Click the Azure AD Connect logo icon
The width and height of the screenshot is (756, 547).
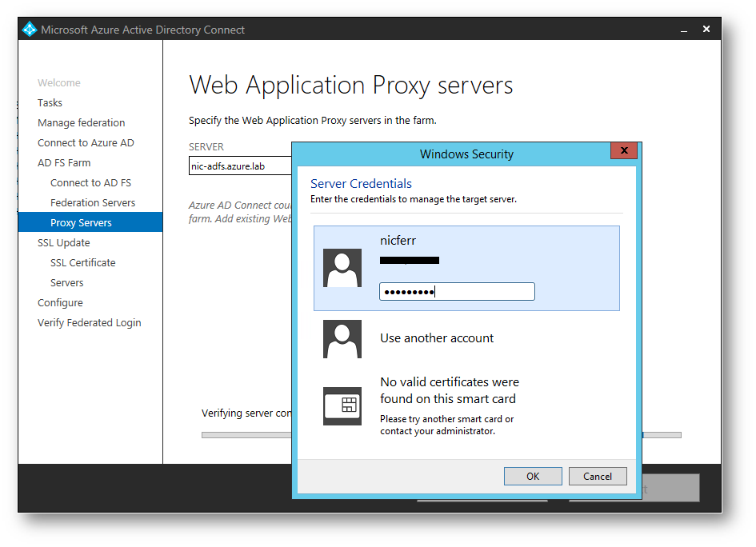(30, 29)
